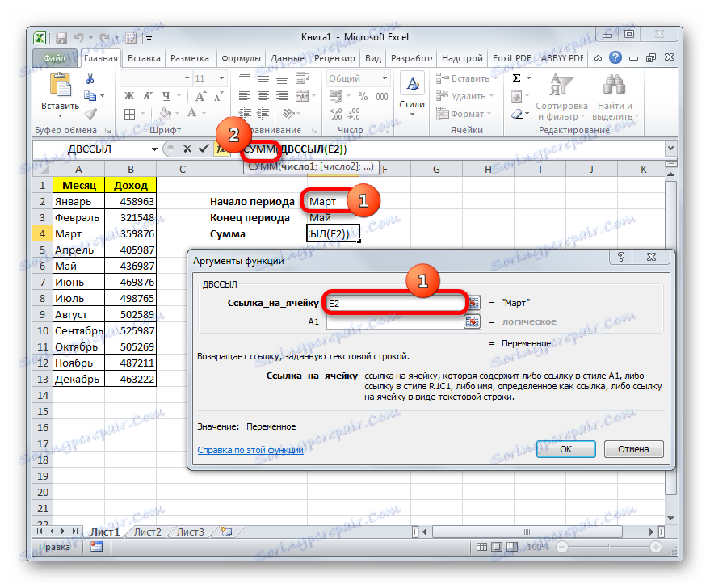Click range selector icon beside Ссылка_на_ячейку field
This screenshot has height=588, width=710.
pyautogui.click(x=473, y=303)
